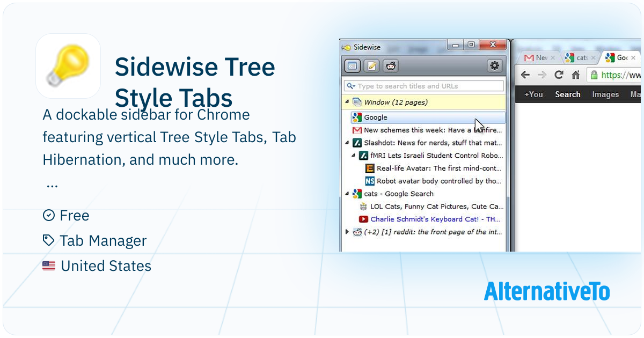Reload the page in Chrome

point(559,75)
